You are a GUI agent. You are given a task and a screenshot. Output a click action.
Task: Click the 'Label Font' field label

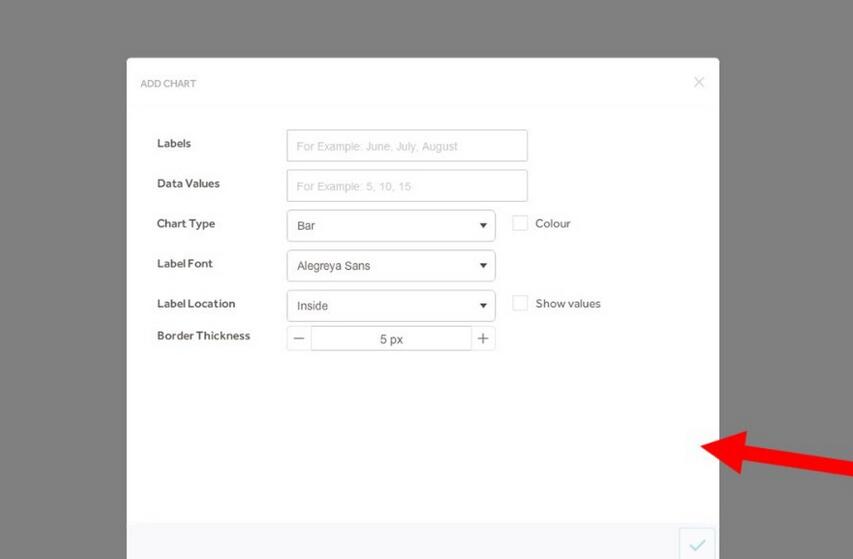[x=185, y=264]
